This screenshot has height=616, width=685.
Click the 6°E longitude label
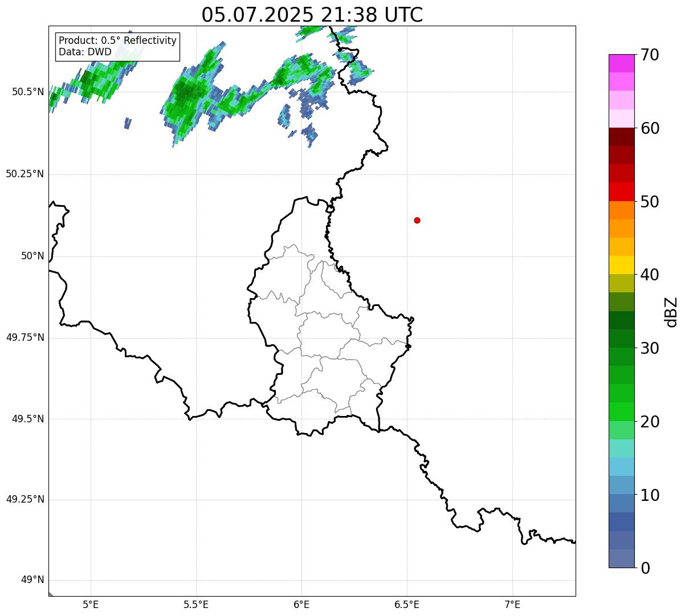[x=301, y=605]
